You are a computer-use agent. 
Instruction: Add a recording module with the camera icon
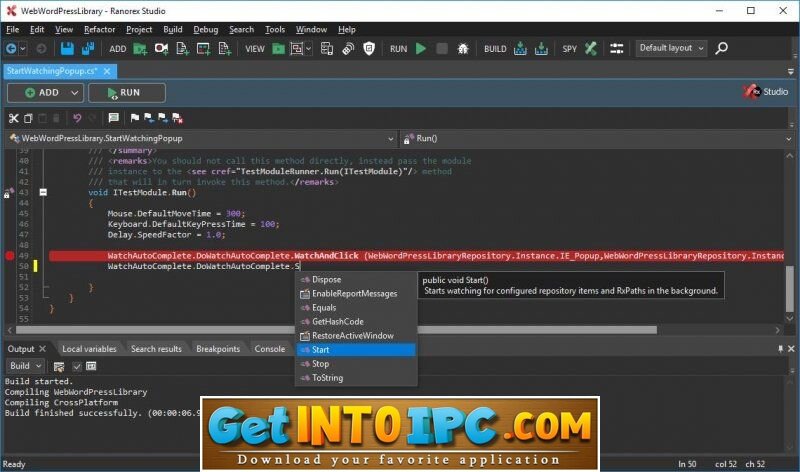(x=161, y=48)
